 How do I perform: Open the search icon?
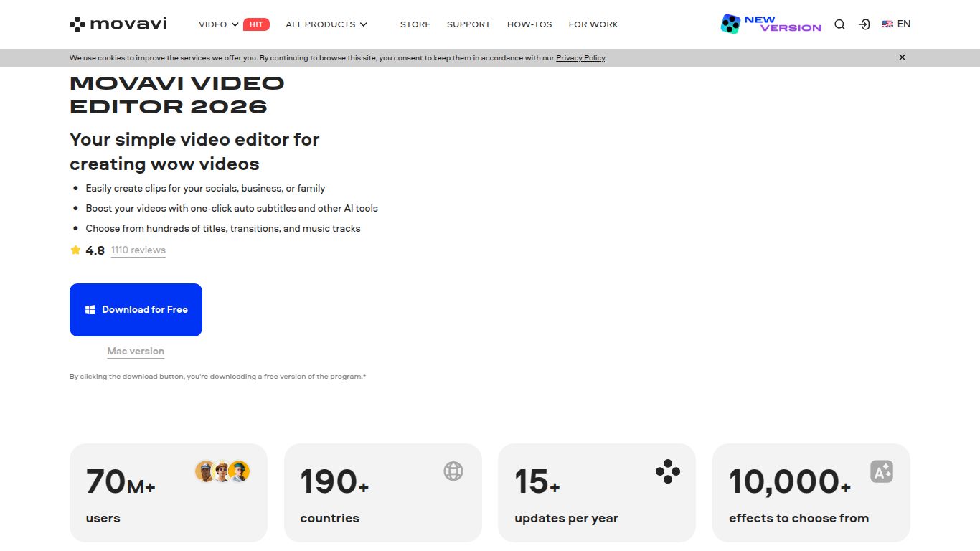point(839,24)
